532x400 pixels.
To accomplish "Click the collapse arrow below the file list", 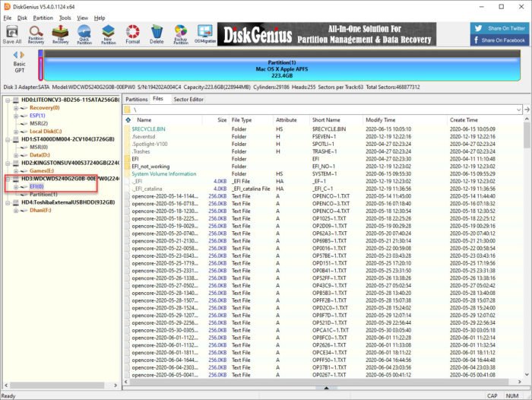I will 326,388.
